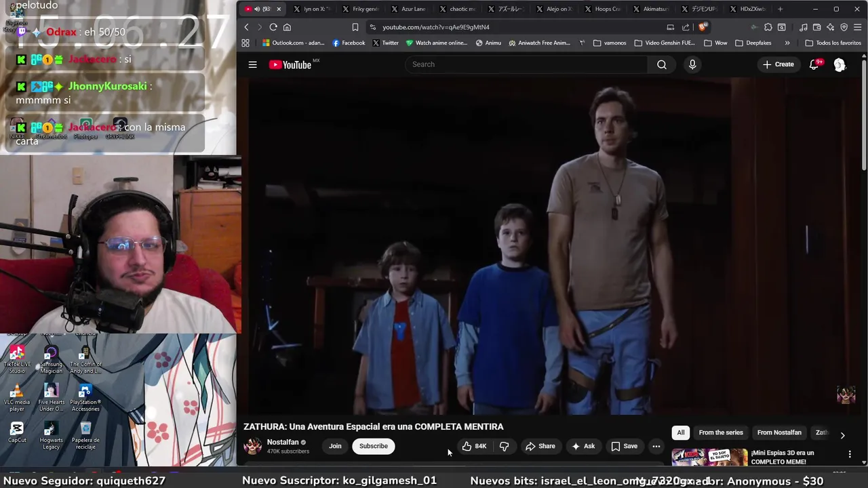Image resolution: width=868 pixels, height=488 pixels.
Task: Open the YouTube guide hamburger menu
Action: 252,64
